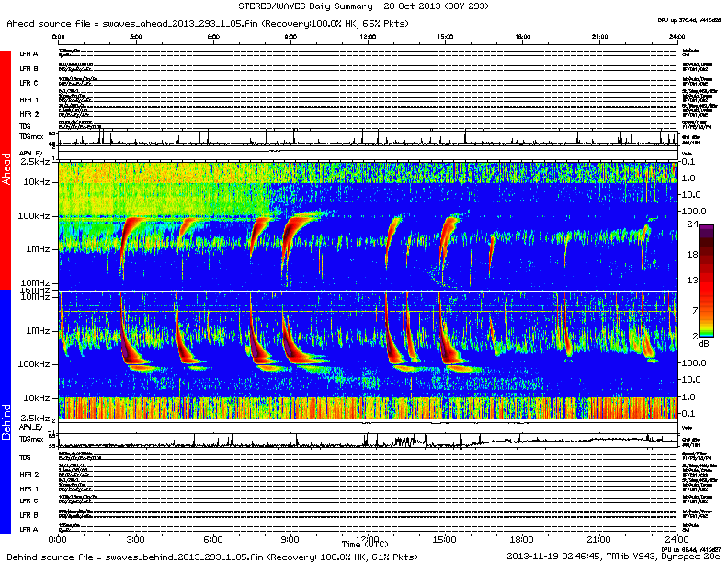Select the 6:00 mark on bottom time axis

tap(213, 538)
